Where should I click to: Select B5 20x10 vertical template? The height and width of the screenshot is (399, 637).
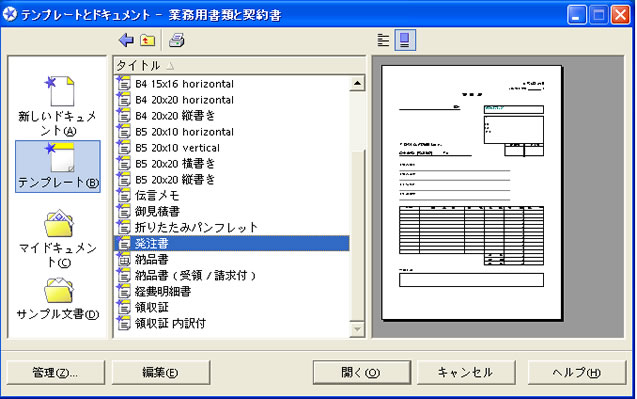pos(232,148)
